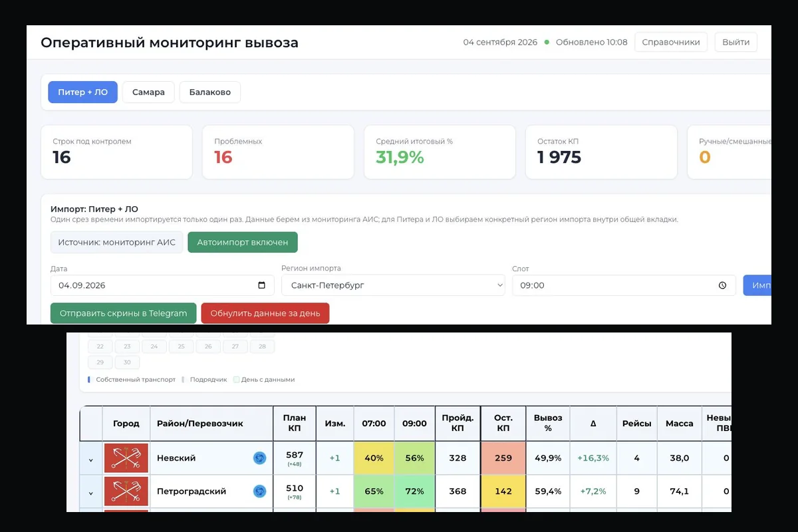
Task: Click the Собственный транспорт legend label
Action: pos(136,380)
